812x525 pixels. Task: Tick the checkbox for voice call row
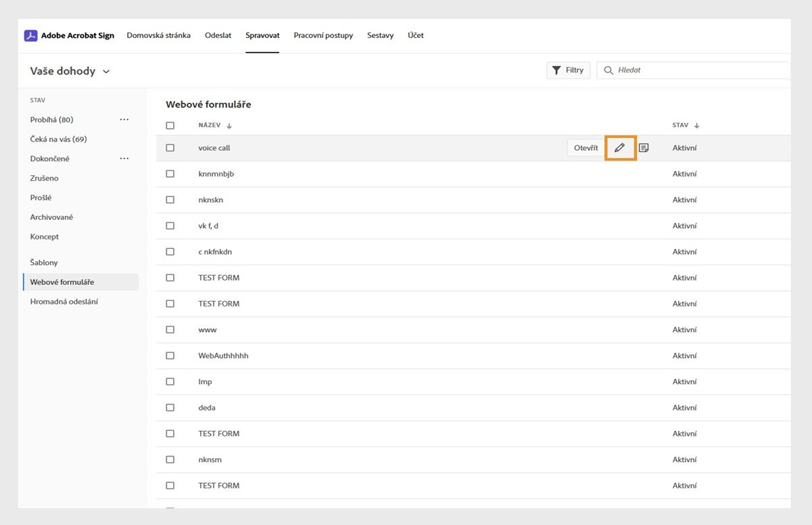[170, 148]
